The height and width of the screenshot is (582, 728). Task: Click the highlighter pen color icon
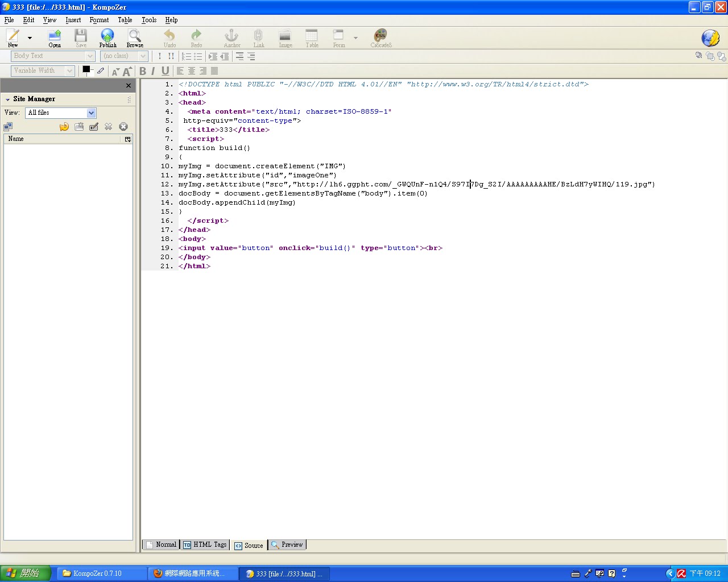(x=101, y=70)
